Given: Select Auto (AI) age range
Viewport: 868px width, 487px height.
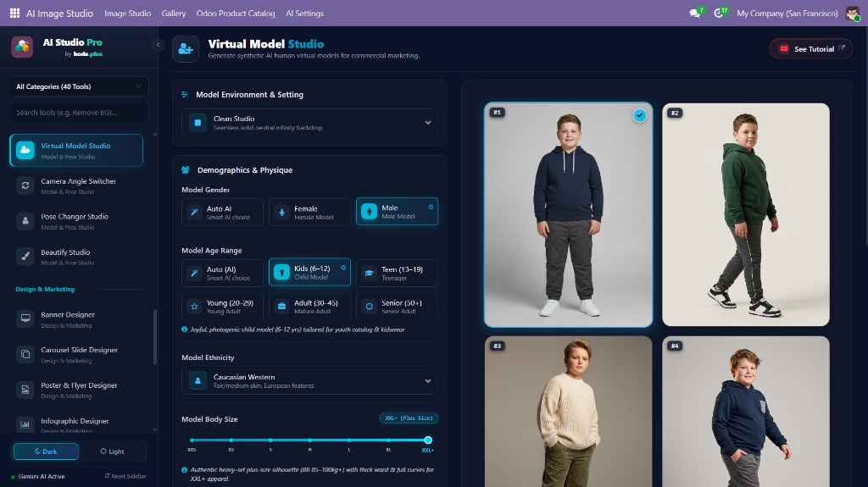Looking at the screenshot, I should click(x=223, y=274).
